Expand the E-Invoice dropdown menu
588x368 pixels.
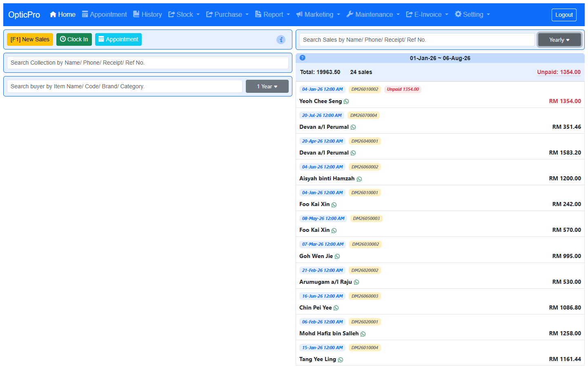pos(427,14)
